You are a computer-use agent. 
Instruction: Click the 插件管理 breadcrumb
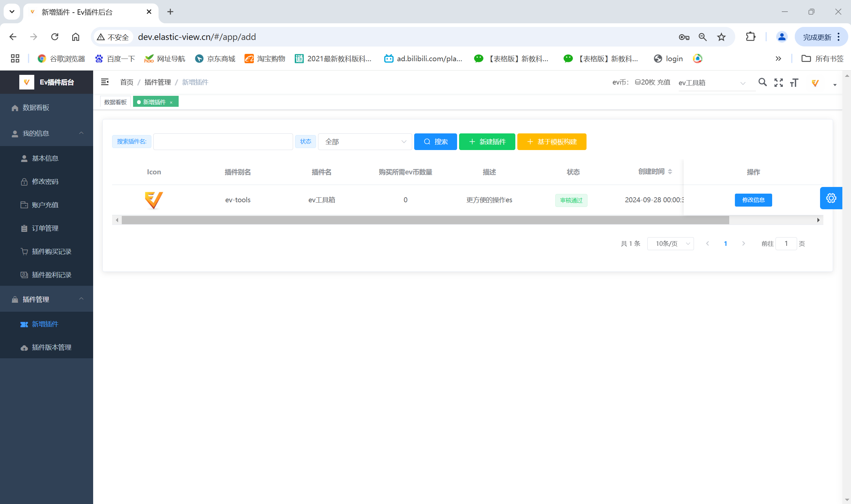point(158,82)
